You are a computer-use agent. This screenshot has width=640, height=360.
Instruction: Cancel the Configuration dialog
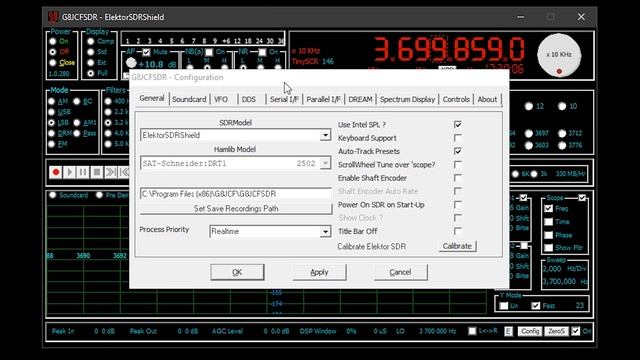400,272
